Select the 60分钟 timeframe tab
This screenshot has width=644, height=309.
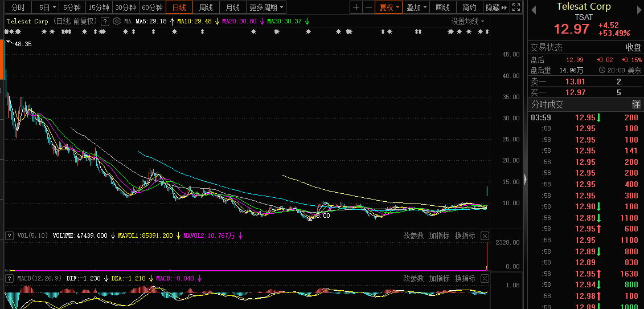[x=153, y=7]
